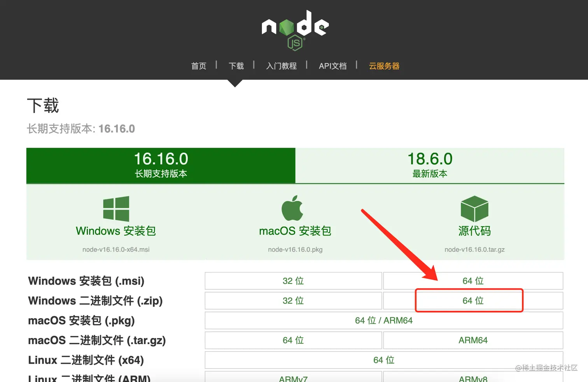Click the green source code cube icon
This screenshot has height=382, width=588.
[x=474, y=209]
